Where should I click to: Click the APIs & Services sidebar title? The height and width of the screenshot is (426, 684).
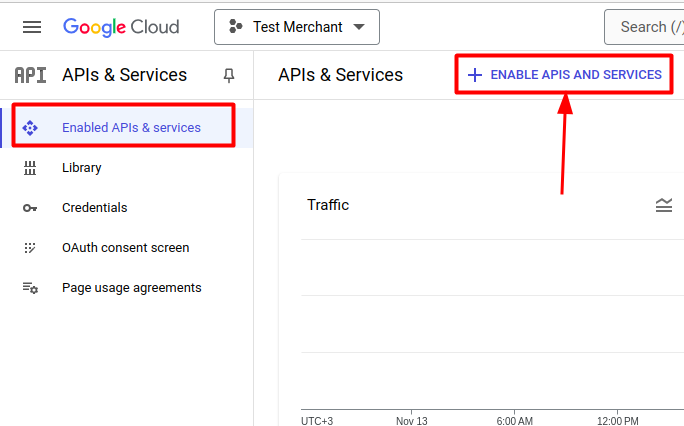[x=124, y=75]
